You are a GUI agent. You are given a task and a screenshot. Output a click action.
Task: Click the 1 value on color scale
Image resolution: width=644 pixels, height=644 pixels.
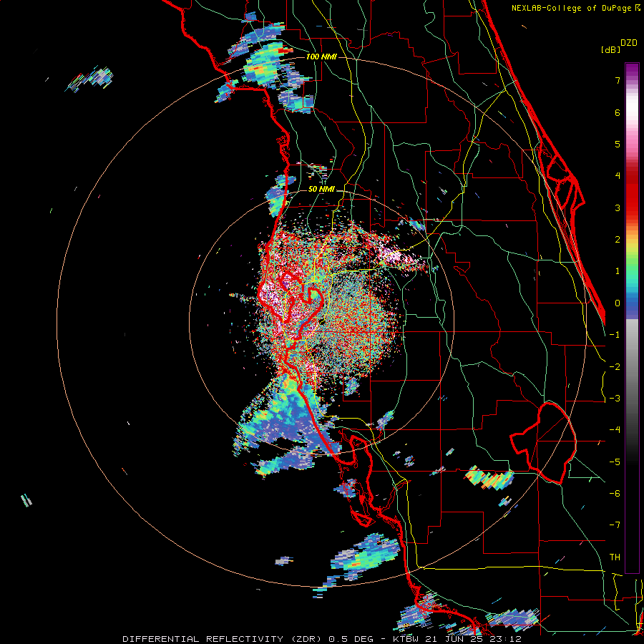pyautogui.click(x=618, y=271)
